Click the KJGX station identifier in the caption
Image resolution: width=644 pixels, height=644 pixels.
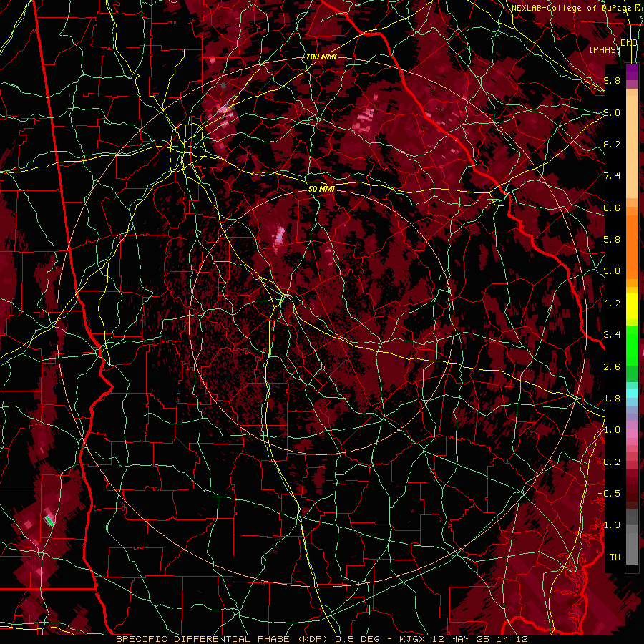[414, 639]
